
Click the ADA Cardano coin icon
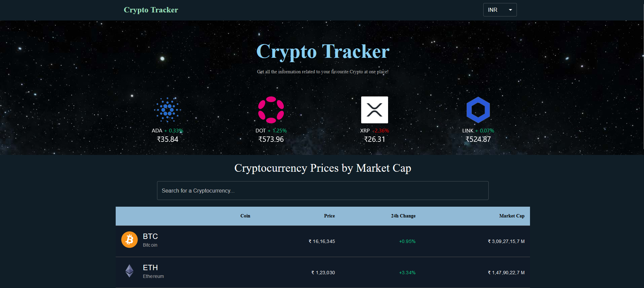167,109
